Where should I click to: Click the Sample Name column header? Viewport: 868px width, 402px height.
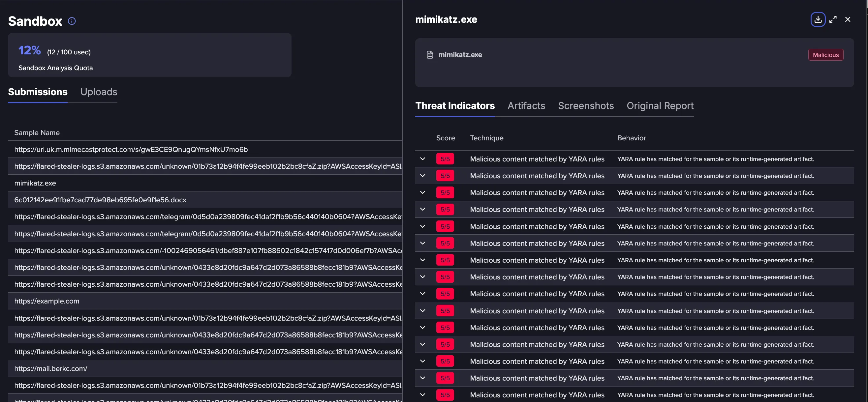click(37, 133)
